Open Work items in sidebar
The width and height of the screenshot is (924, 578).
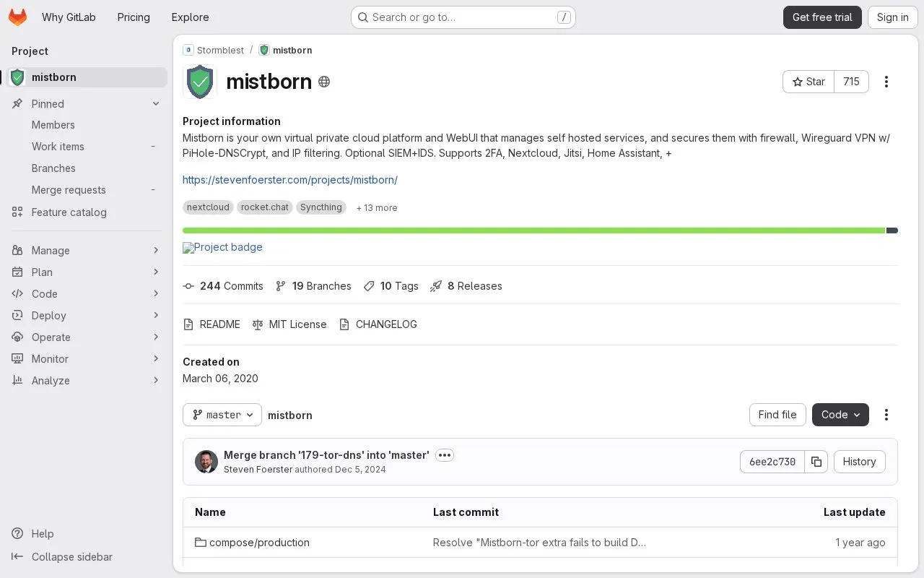[87, 147]
